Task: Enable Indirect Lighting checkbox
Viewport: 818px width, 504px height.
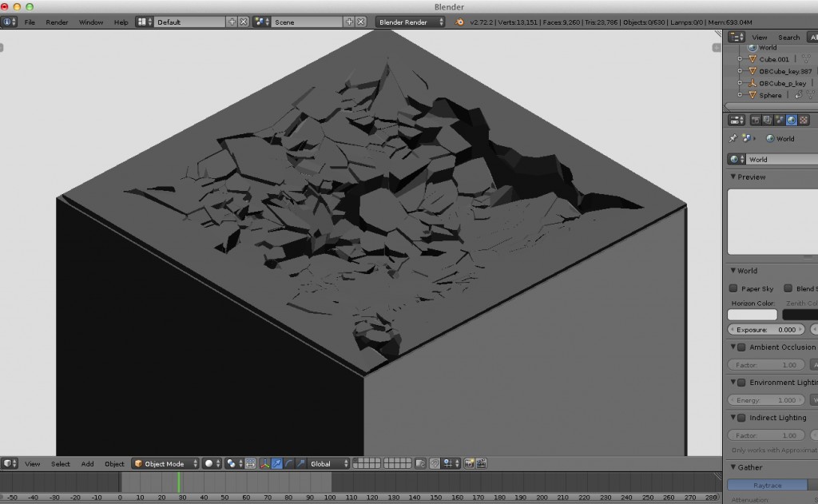Action: tap(740, 417)
